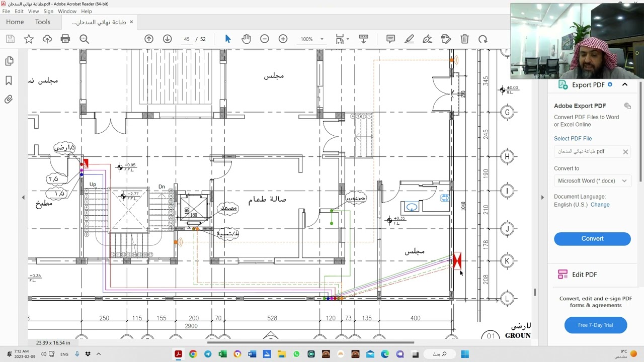Click the right panel vertical scrollbar
Viewport: 644px width, 362px height.
point(640,131)
